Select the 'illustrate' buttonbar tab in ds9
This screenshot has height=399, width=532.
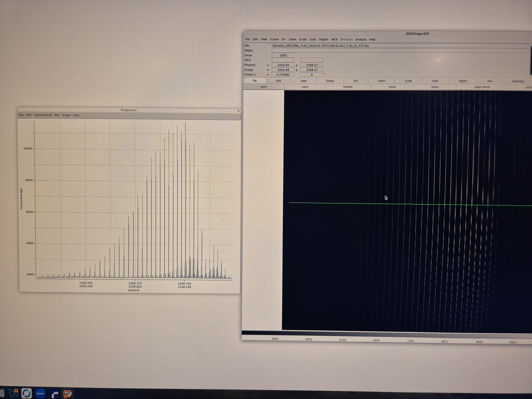pyautogui.click(x=518, y=81)
